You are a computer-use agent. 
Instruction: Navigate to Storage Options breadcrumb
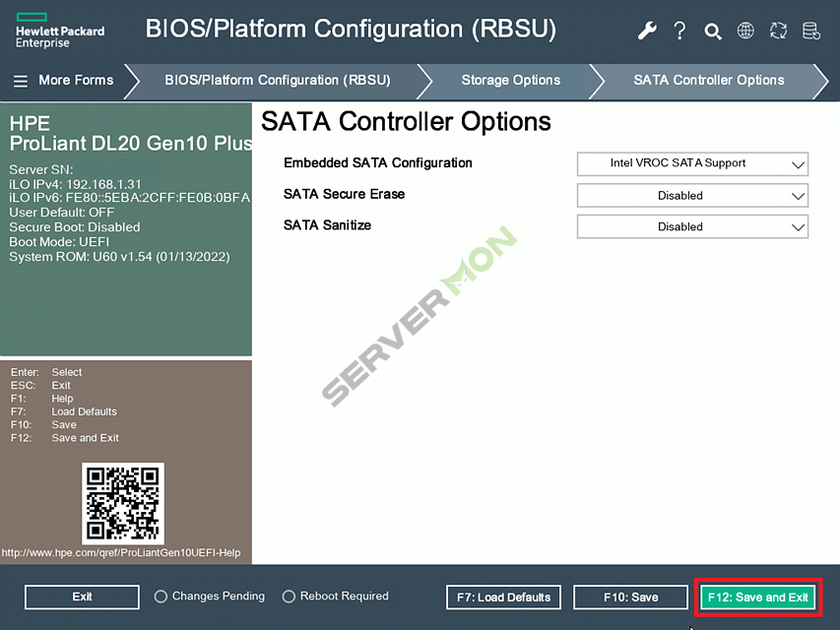[x=510, y=81]
